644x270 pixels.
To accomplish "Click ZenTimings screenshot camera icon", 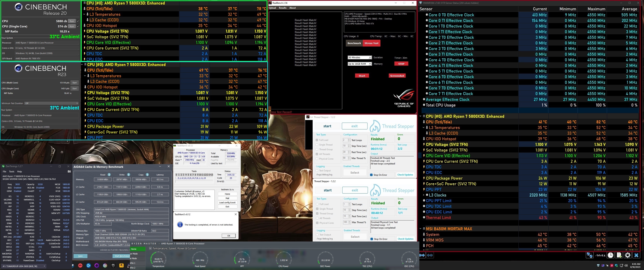I will tap(69, 172).
